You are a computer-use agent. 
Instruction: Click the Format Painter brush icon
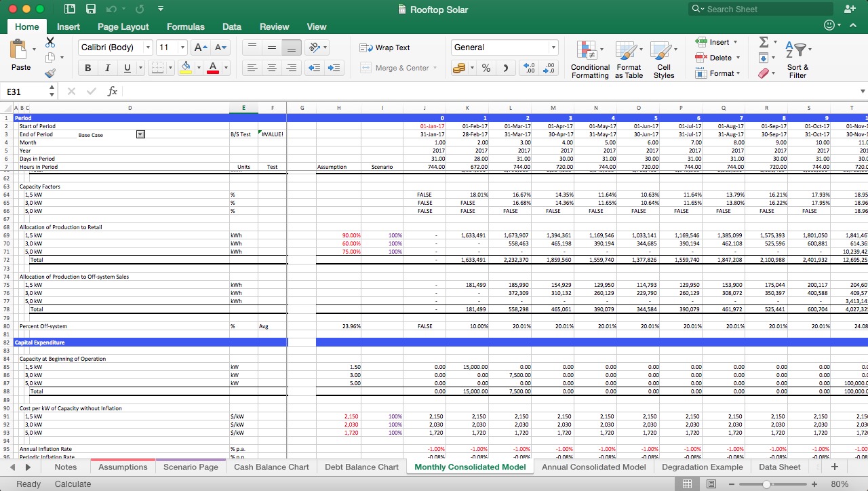[50, 73]
